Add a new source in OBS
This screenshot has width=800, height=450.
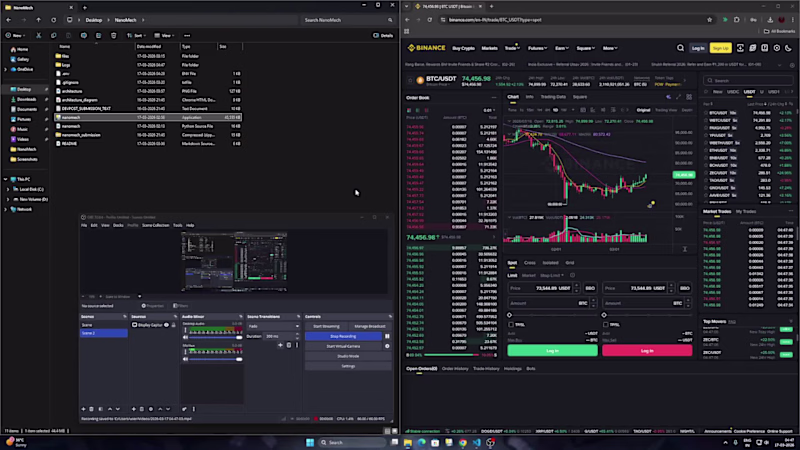134,409
